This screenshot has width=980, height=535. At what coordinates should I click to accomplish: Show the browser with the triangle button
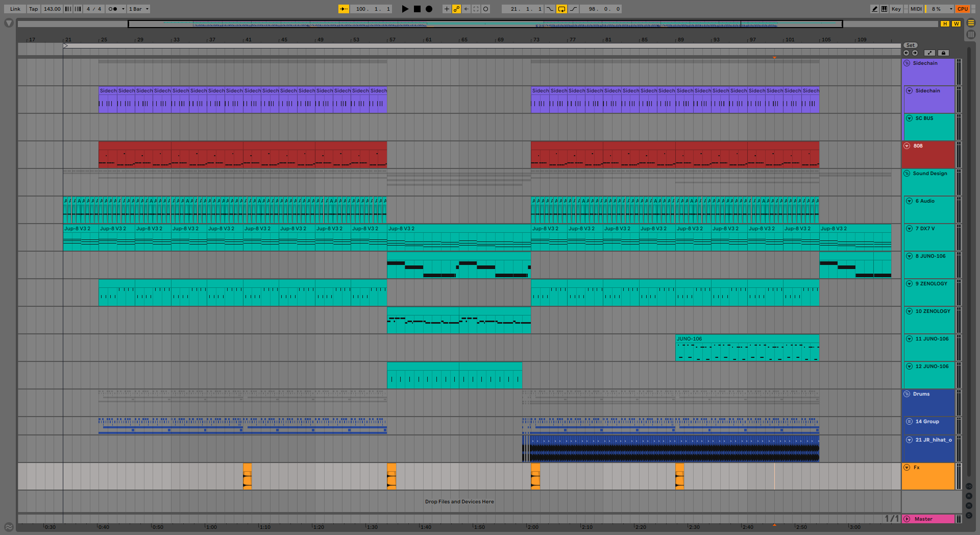pos(9,23)
